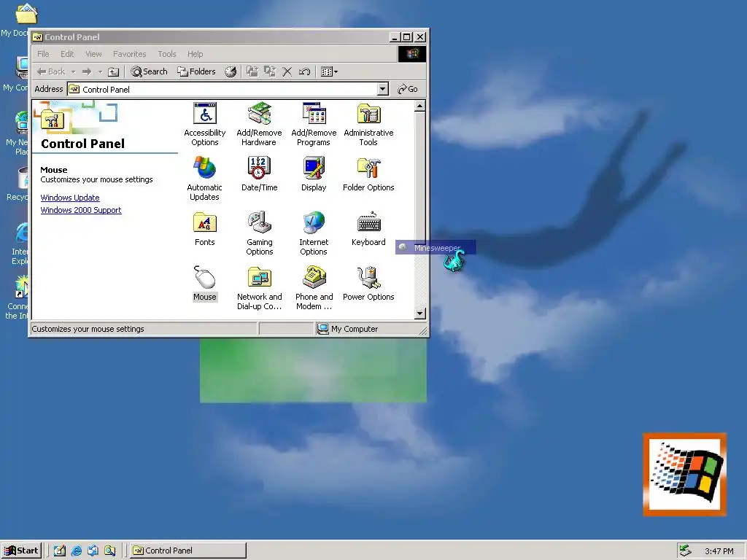Click the Control Panel taskbar button
The image size is (747, 560).
[188, 551]
